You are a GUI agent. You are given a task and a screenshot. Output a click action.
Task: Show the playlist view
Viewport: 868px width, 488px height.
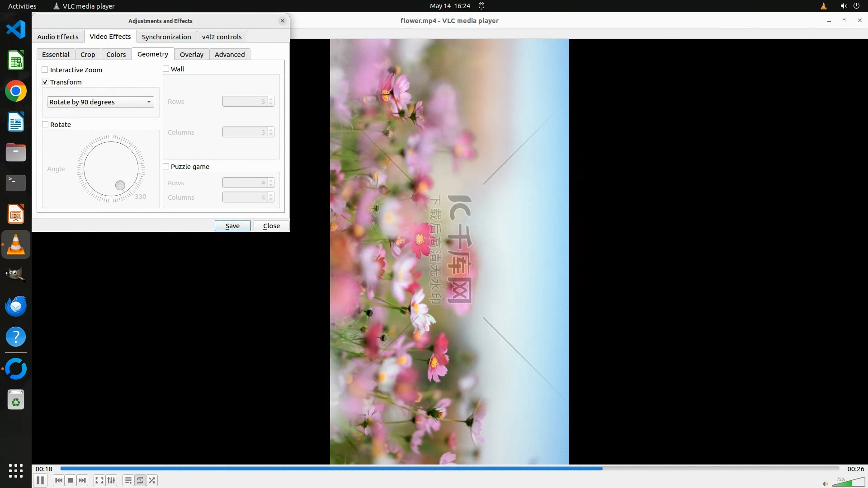(128, 480)
